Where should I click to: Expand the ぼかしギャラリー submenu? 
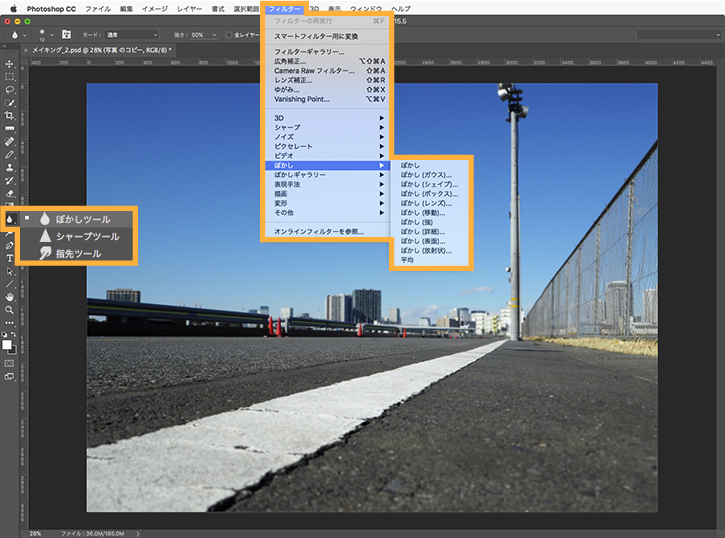click(329, 175)
